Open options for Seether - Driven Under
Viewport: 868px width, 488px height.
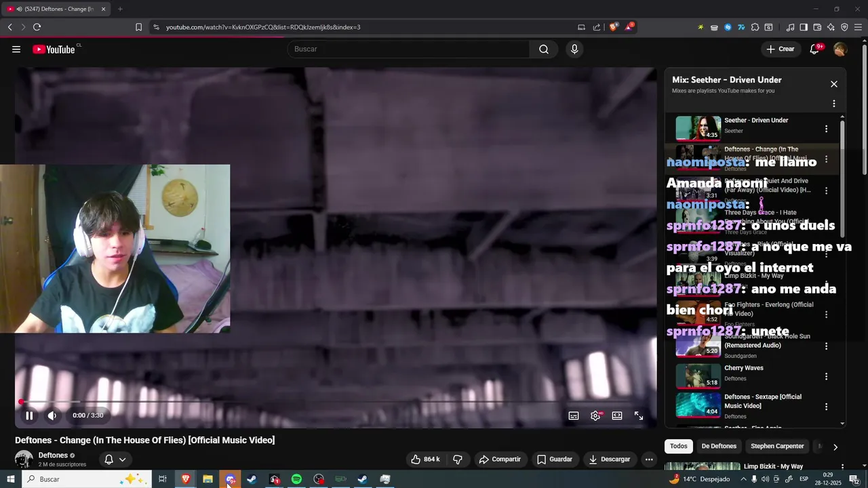tap(826, 129)
